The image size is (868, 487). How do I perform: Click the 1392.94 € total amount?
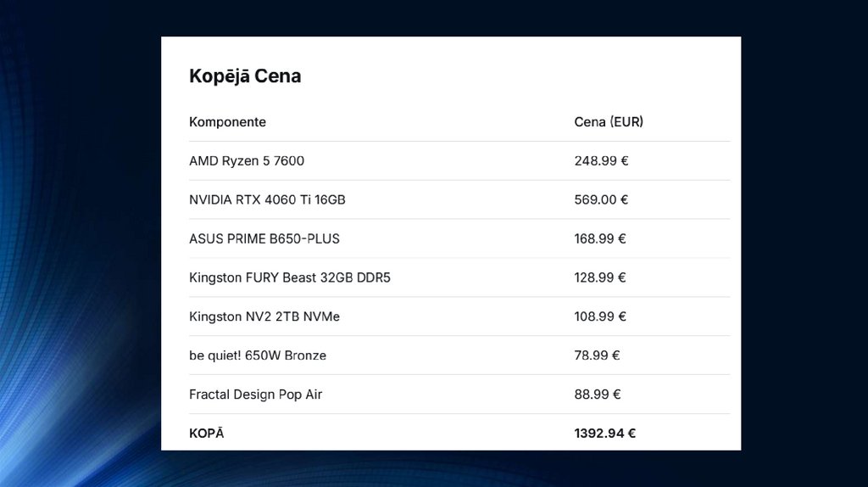(x=604, y=434)
